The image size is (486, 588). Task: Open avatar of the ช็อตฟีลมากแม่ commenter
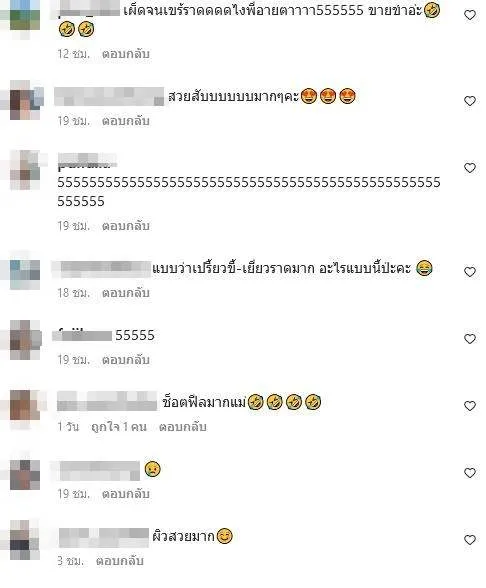click(x=25, y=405)
